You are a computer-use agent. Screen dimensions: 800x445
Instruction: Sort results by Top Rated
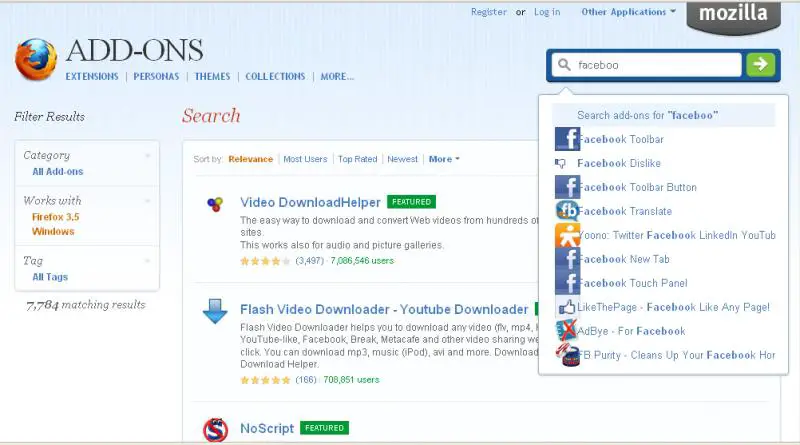(x=357, y=159)
